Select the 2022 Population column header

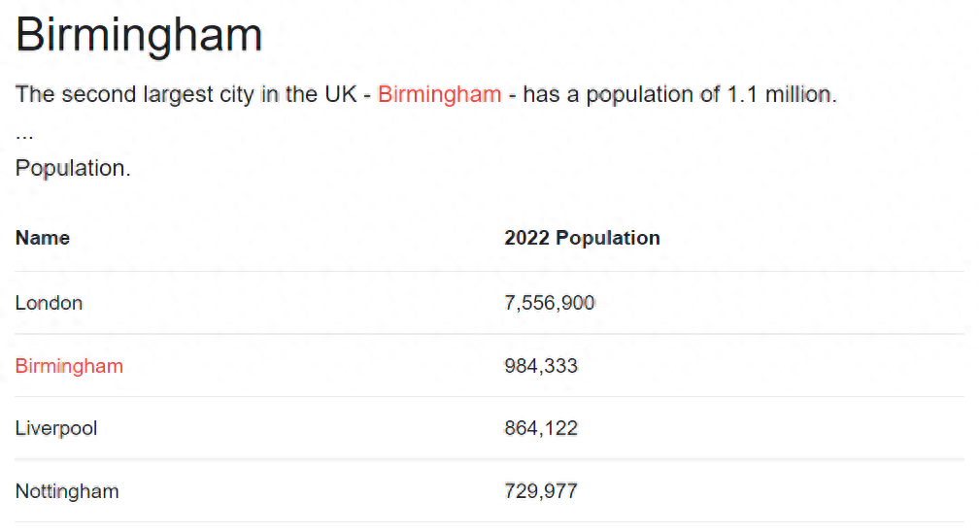pyautogui.click(x=582, y=238)
